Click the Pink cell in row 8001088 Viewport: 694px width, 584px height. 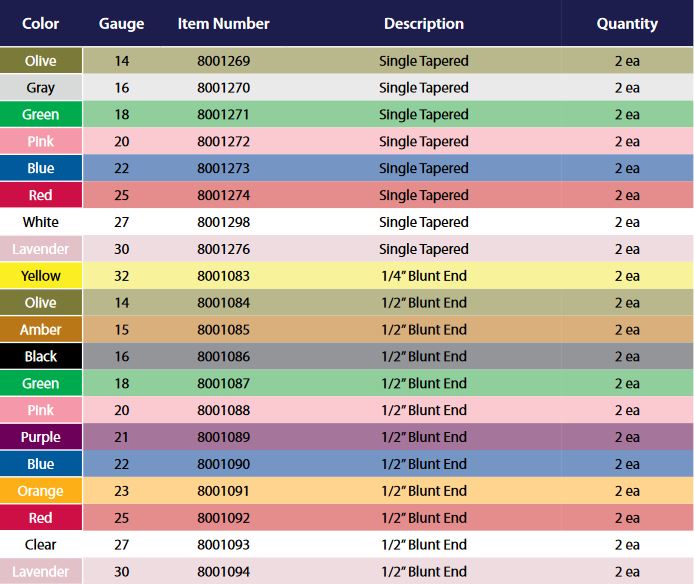click(41, 410)
